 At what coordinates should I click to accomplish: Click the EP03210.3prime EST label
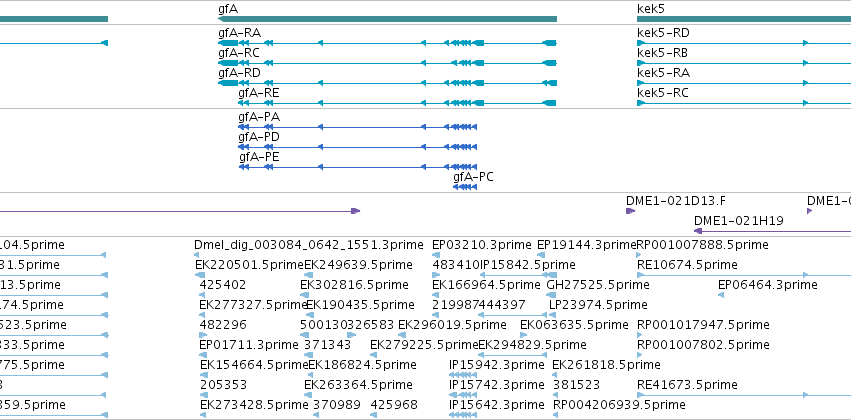(482, 245)
